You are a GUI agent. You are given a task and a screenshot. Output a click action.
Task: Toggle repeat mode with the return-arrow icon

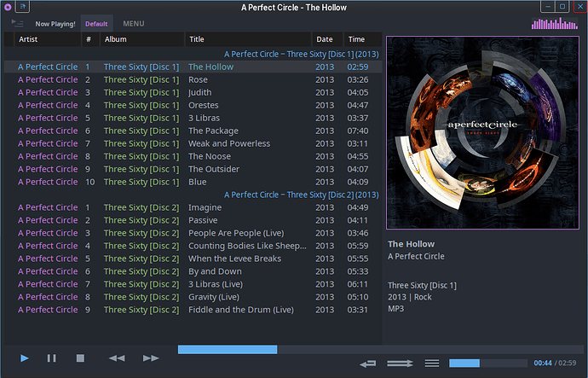tap(368, 363)
